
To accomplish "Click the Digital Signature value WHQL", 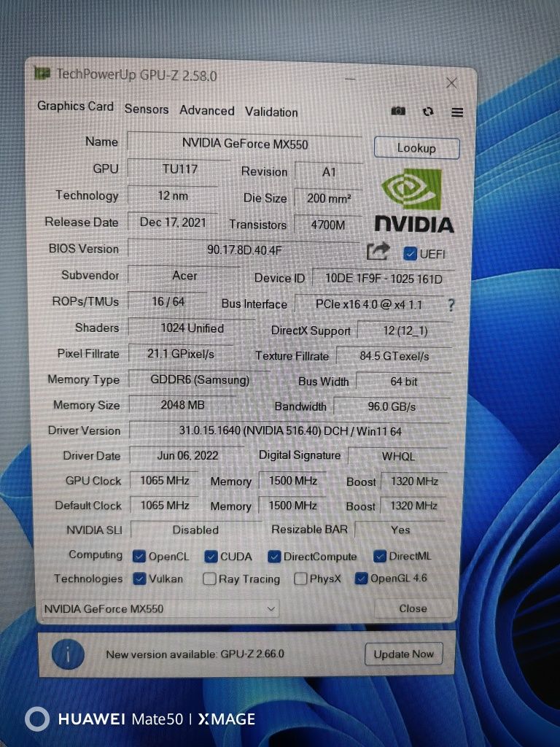I will coord(398,457).
